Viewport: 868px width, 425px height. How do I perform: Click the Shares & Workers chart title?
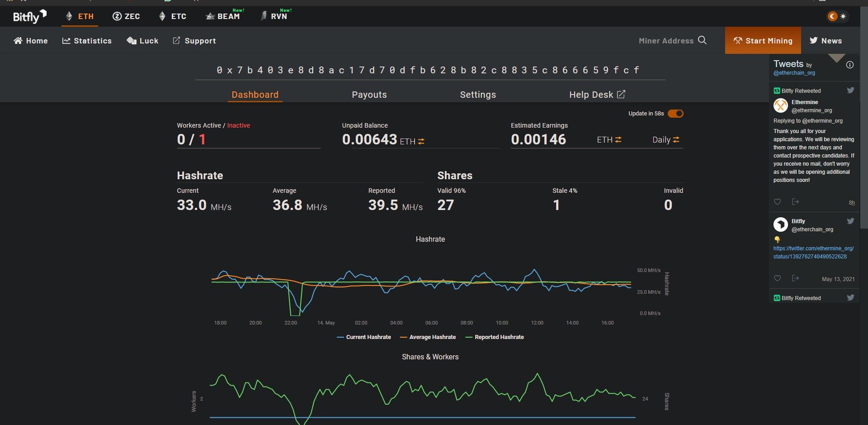tap(430, 357)
